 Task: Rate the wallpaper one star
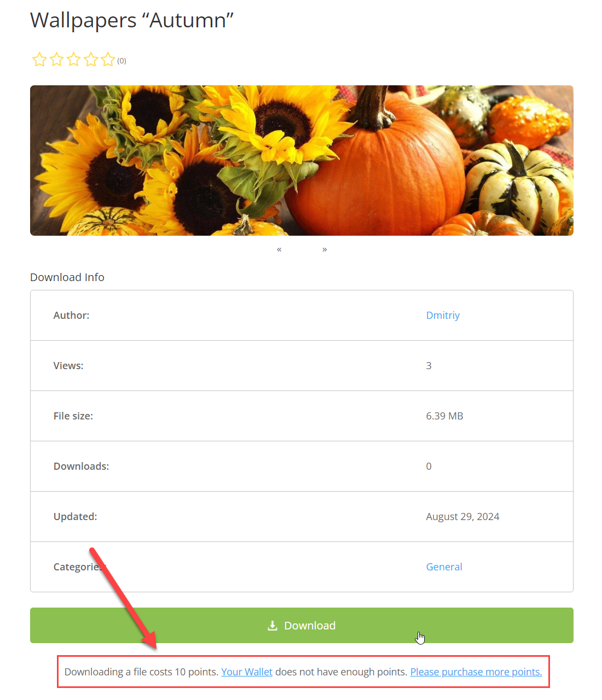coord(39,60)
